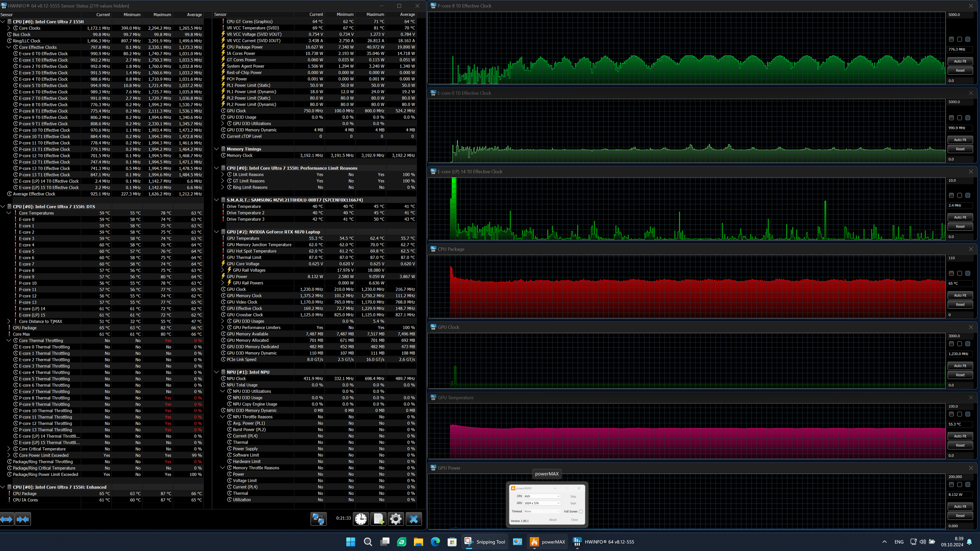This screenshot has height=551, width=980.
Task: Expand the Core Clocks tree node
Action: coord(9,28)
